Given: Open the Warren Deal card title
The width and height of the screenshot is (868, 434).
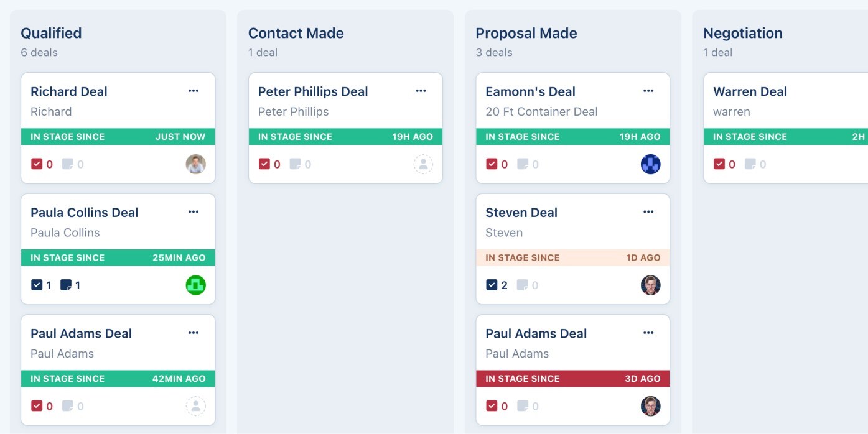Looking at the screenshot, I should [x=750, y=91].
